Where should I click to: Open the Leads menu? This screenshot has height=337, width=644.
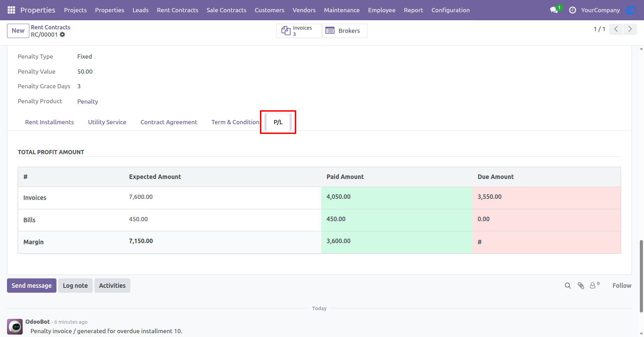[140, 10]
